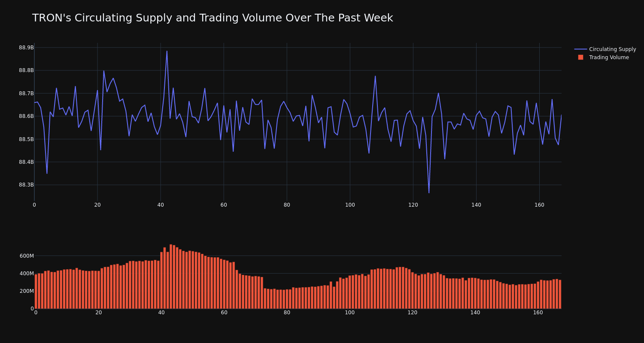This screenshot has height=343, width=644.
Task: Click the 100 tick on supply chart x-axis
Action: 350,205
